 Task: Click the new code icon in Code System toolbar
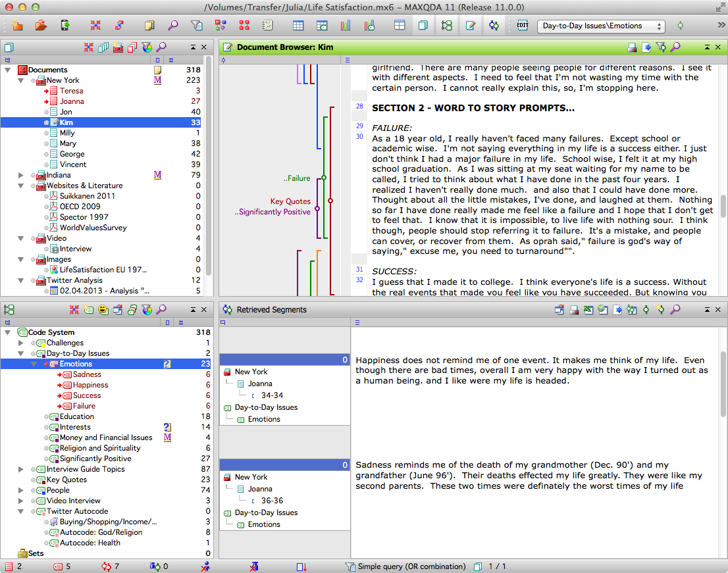89,309
